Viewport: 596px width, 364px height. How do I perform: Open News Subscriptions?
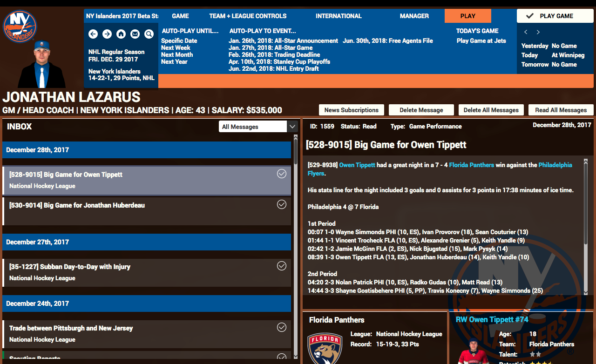tap(352, 110)
